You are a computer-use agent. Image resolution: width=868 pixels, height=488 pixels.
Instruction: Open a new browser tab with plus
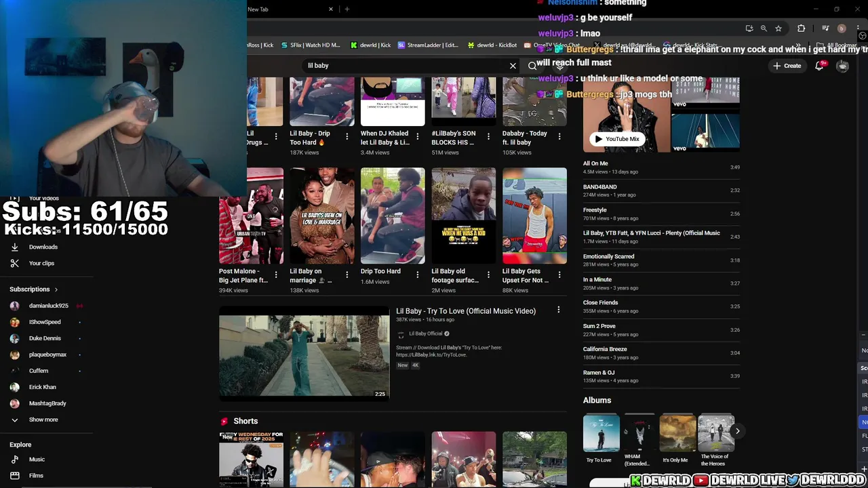[x=347, y=9]
